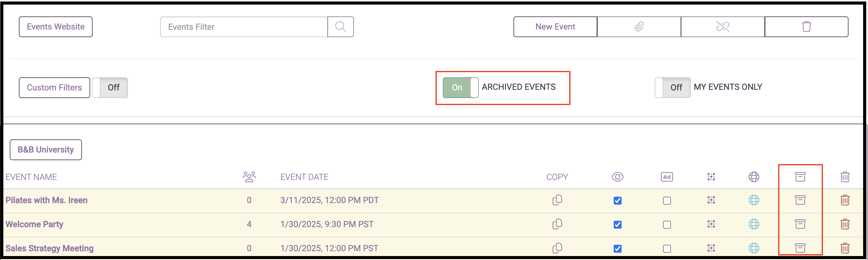Unarchive the Sales Strategy Meeting event
This screenshot has width=868, height=260.
point(800,248)
